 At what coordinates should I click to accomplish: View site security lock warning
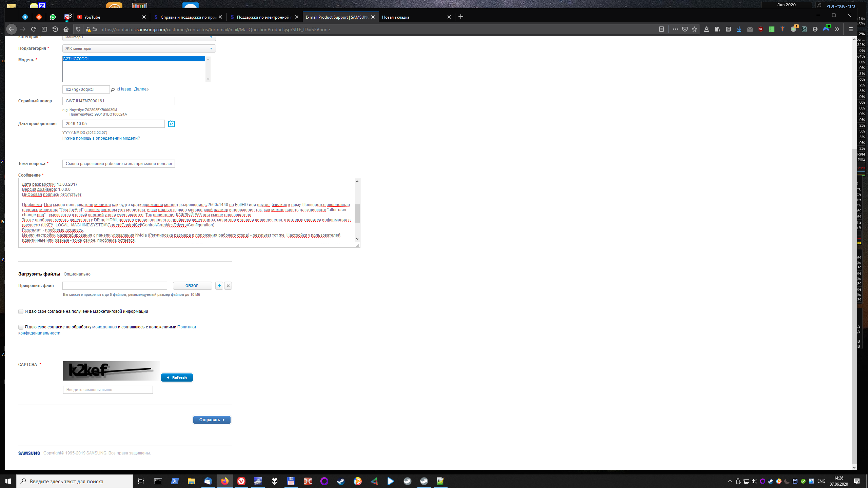(88, 29)
